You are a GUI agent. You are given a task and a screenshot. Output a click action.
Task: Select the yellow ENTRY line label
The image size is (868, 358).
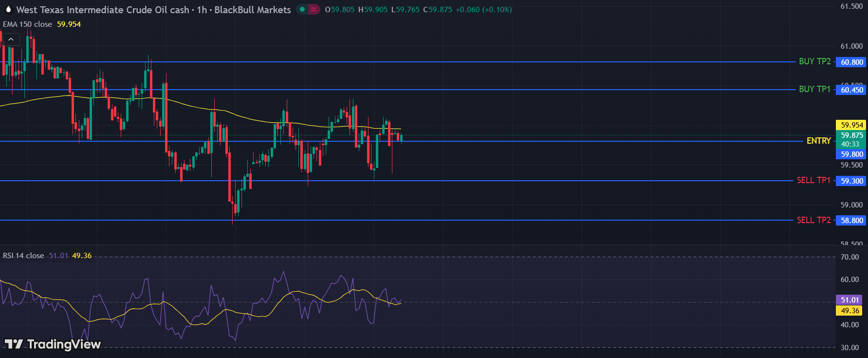click(x=818, y=141)
